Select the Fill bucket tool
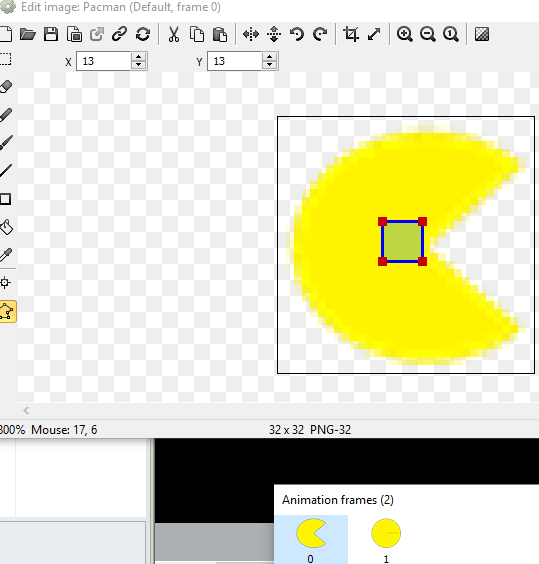The height and width of the screenshot is (564, 539). [6, 227]
